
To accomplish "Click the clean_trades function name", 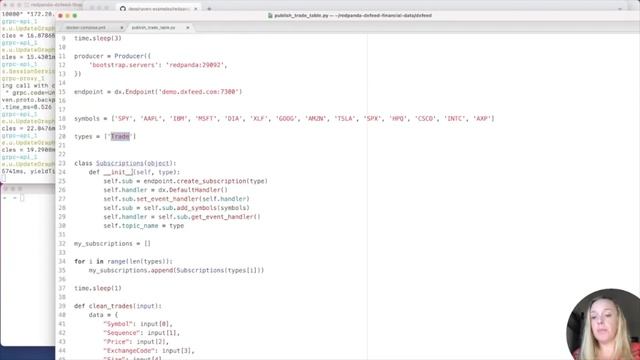I will [x=111, y=306].
